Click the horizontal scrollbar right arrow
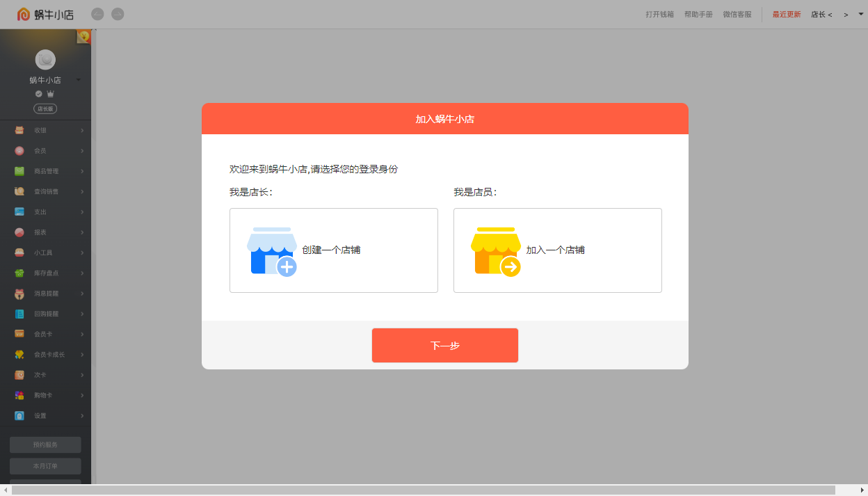 [x=862, y=490]
